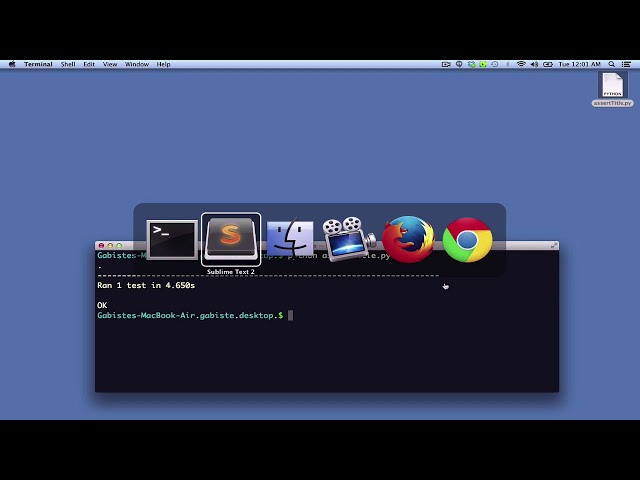640x480 pixels.
Task: Open the Terminal application menu
Action: [x=38, y=64]
